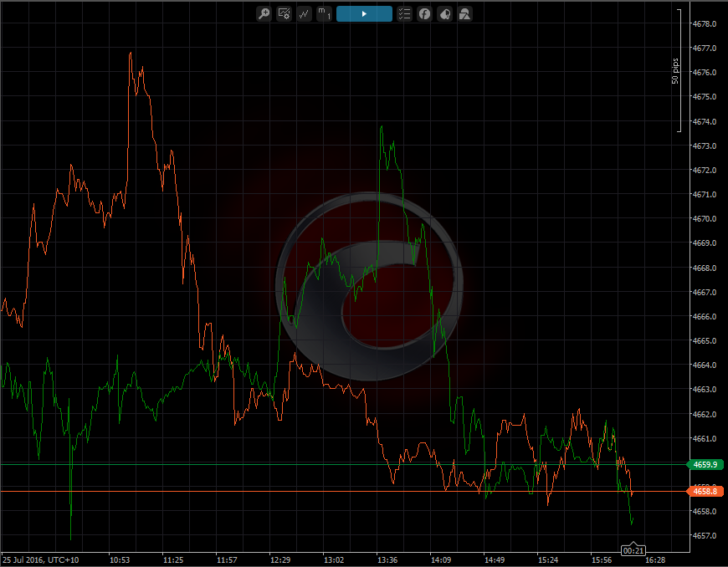Open chart settings icon with gear
Viewport: 728px width, 567px height.
click(x=284, y=14)
